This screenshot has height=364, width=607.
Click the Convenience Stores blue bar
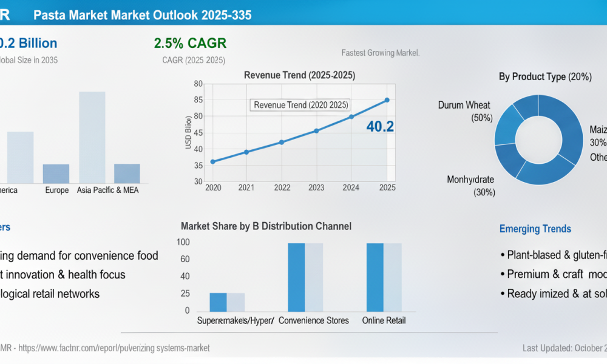click(x=297, y=277)
